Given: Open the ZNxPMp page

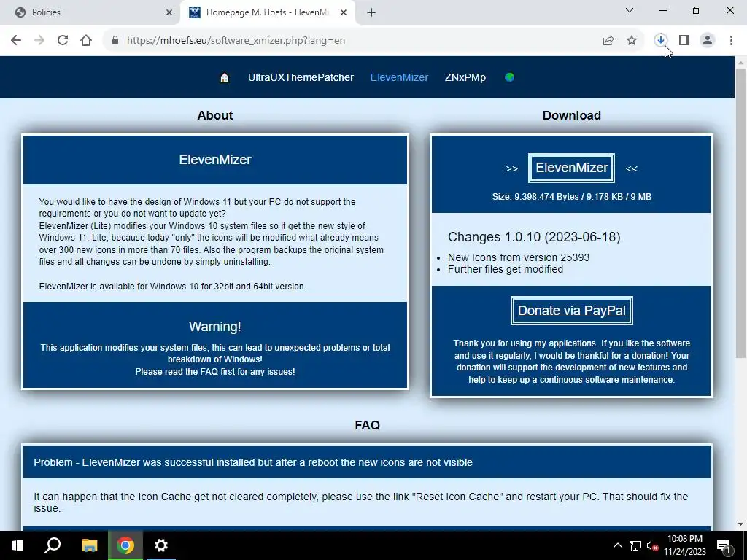Looking at the screenshot, I should tap(465, 77).
